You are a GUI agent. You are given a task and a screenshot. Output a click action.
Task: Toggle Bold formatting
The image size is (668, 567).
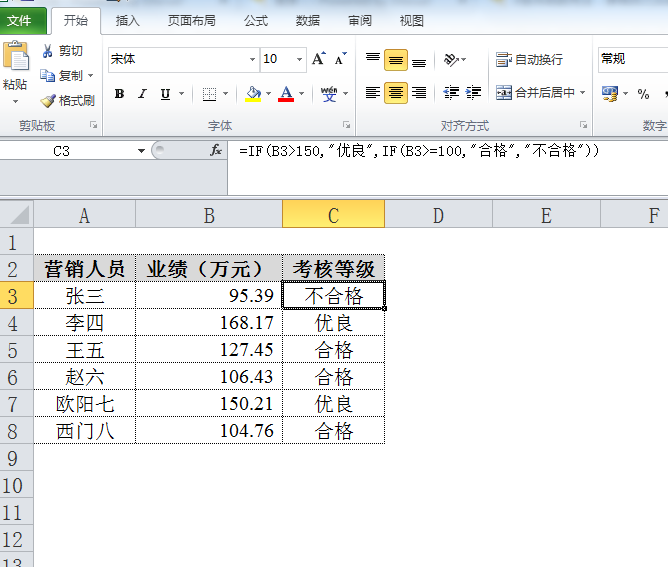120,94
